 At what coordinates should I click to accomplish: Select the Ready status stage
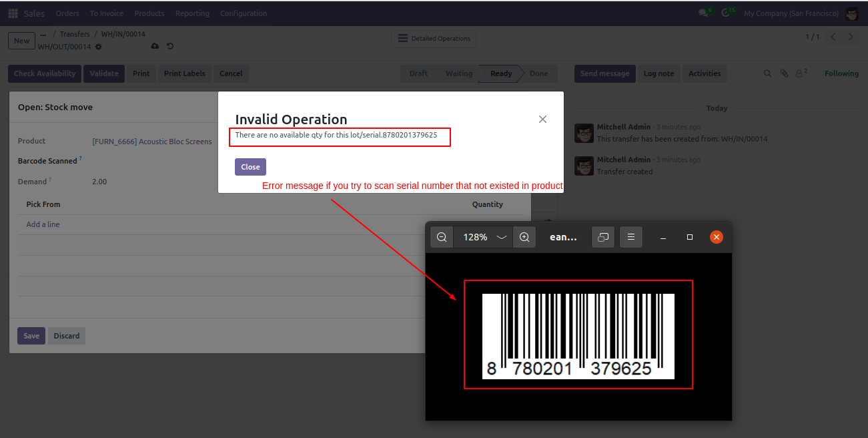501,73
